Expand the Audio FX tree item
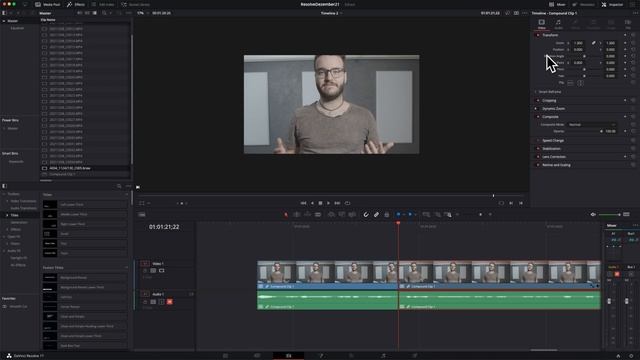The width and height of the screenshot is (640, 360). tap(4, 251)
